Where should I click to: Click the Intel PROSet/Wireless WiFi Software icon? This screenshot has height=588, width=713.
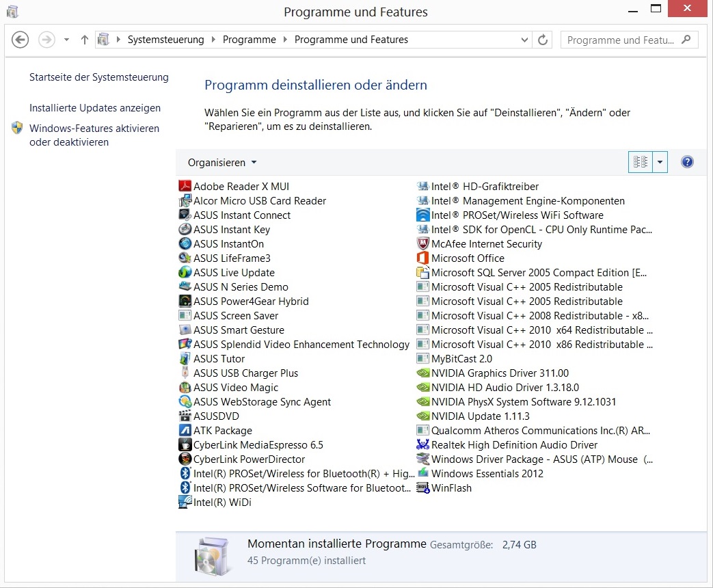tap(423, 215)
